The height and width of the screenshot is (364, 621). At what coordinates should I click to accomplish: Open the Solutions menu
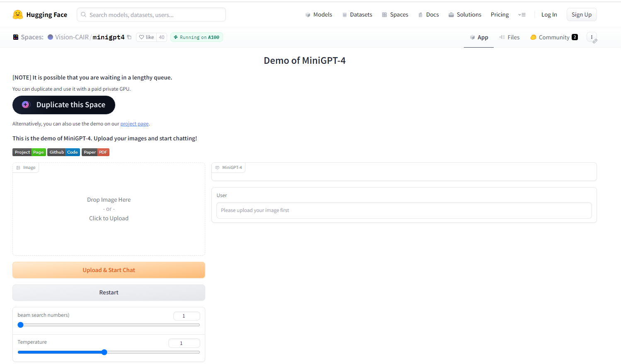[465, 14]
